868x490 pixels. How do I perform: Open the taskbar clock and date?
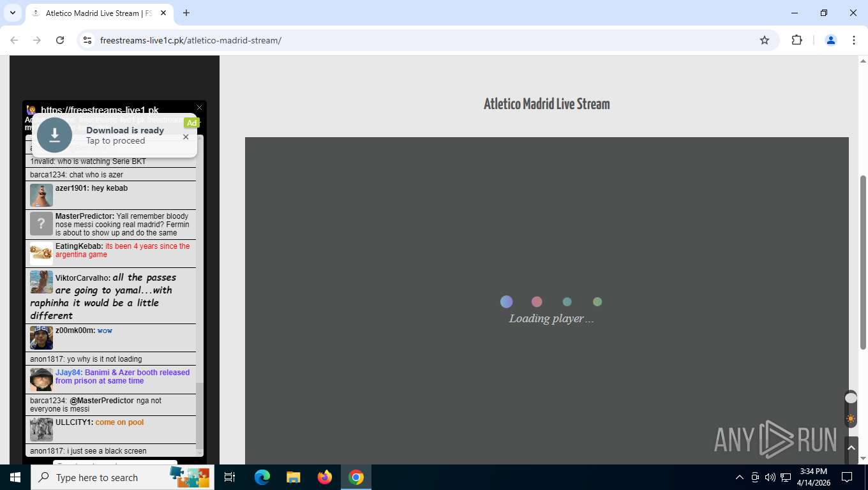pyautogui.click(x=814, y=477)
